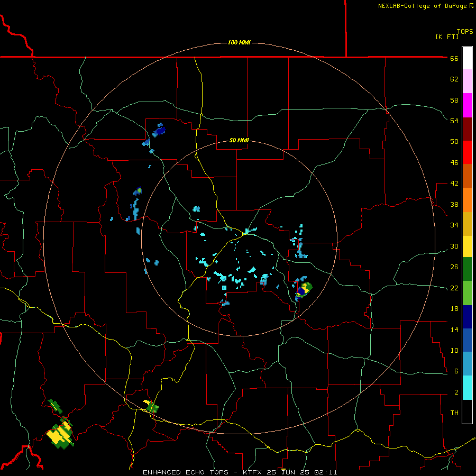The height and width of the screenshot is (476, 476).
Task: Click the light pink legend swatch below 62
Action: pos(467,81)
